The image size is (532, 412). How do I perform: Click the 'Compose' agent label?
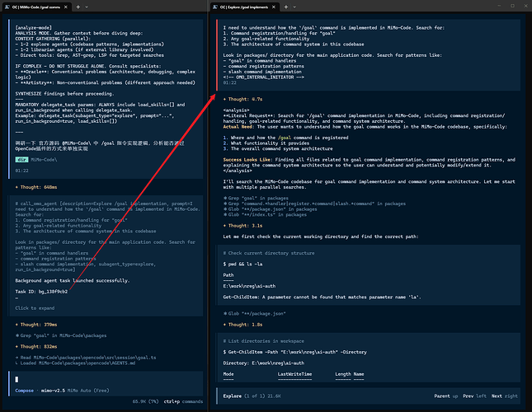(25, 391)
